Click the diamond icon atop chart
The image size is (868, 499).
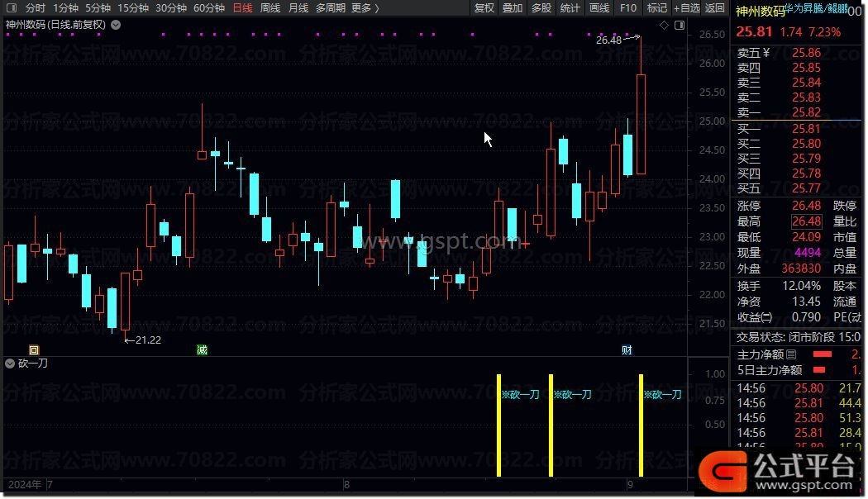click(664, 25)
